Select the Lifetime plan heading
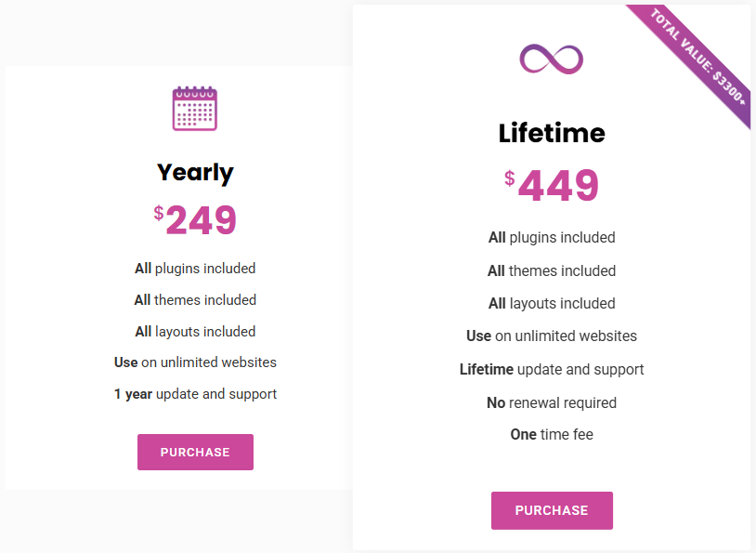 click(x=552, y=133)
